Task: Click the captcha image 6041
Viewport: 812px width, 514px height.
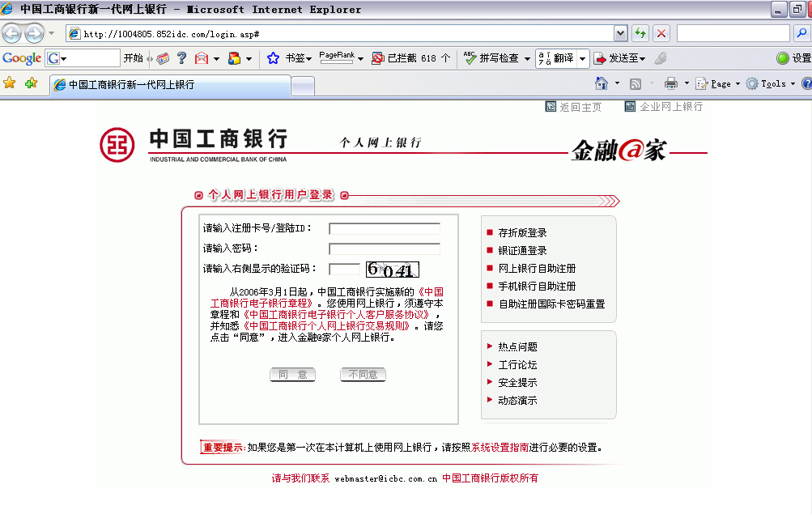Action: (393, 270)
